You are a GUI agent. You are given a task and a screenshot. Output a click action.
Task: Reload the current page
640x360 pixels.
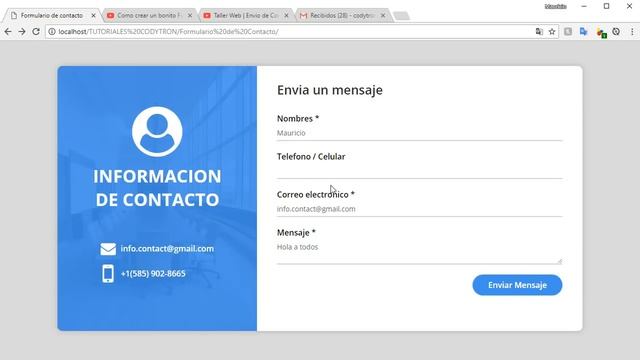pyautogui.click(x=36, y=31)
